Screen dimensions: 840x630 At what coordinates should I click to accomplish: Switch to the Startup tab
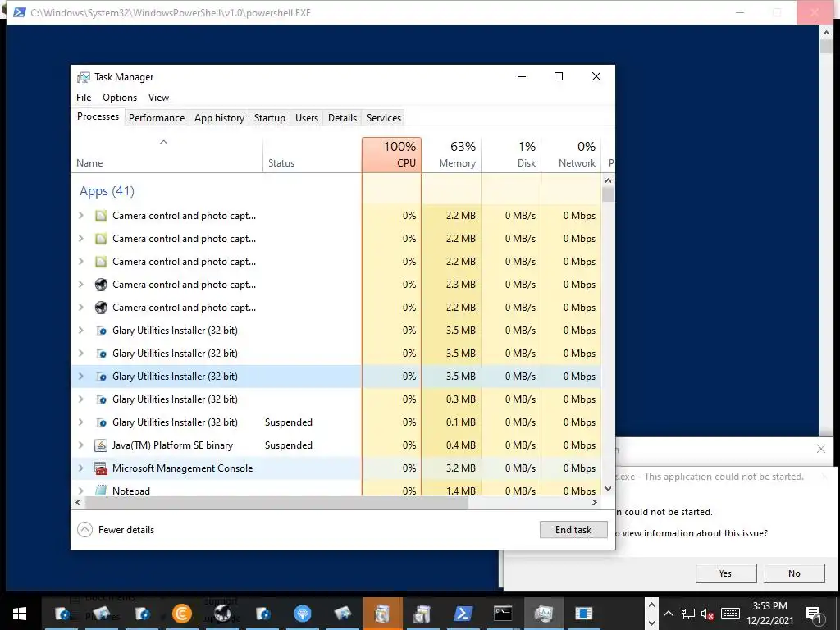[x=269, y=118]
